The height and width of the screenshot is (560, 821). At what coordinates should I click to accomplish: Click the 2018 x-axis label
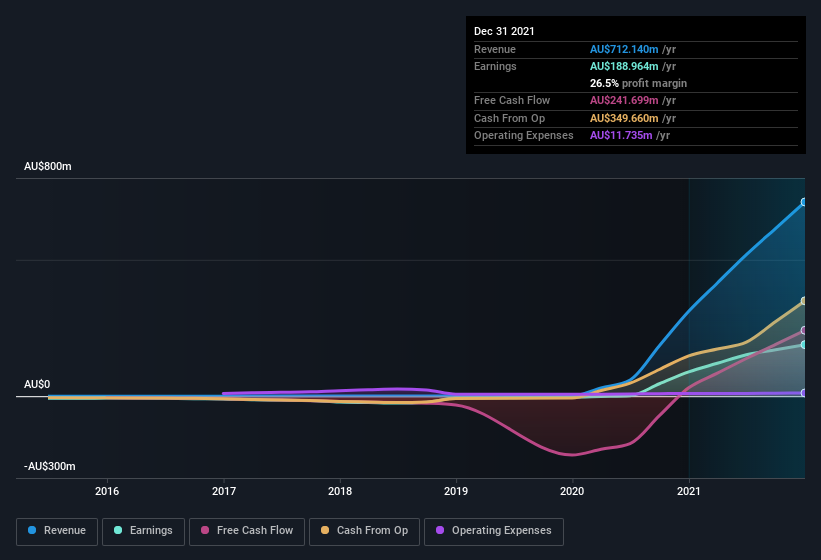pyautogui.click(x=340, y=491)
